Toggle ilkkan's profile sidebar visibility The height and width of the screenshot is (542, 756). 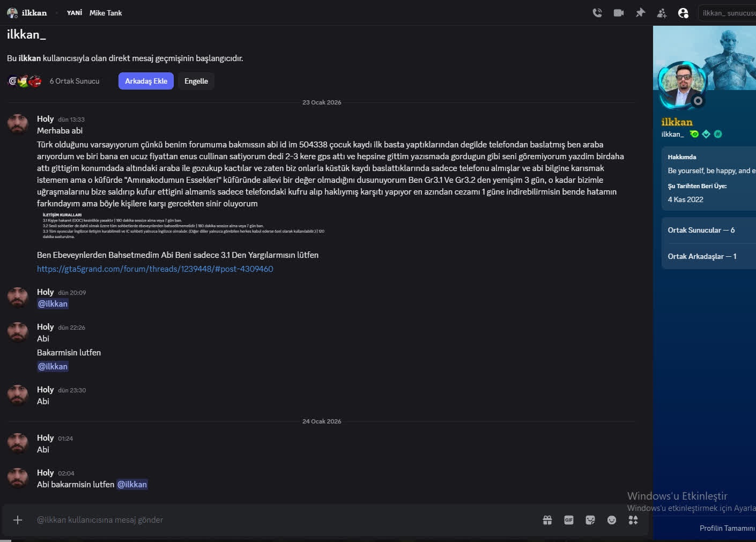[683, 13]
